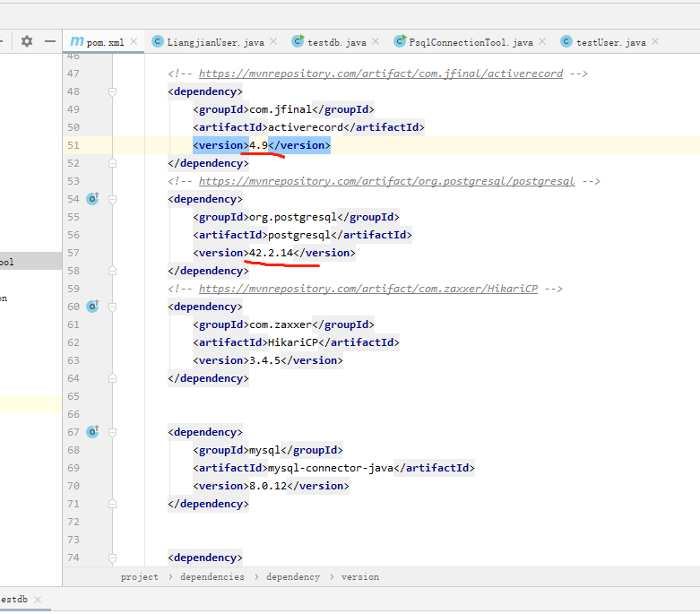Close the pom.xml tab
This screenshot has width=700, height=614.
pos(134,41)
